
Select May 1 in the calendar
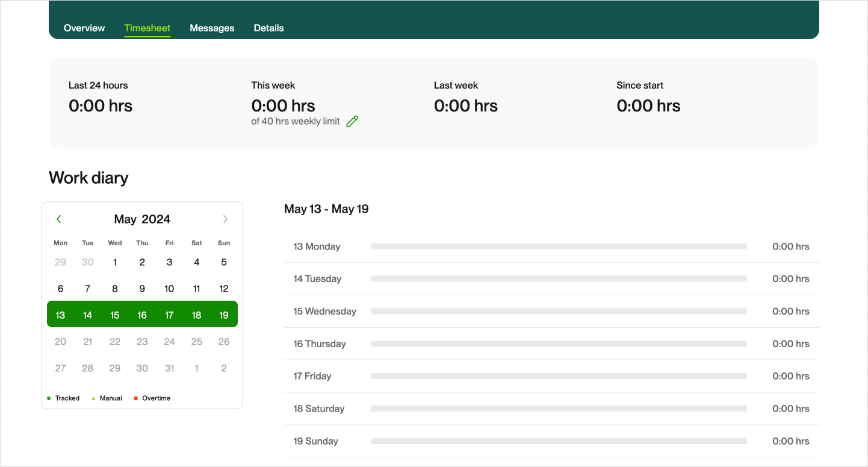(x=115, y=262)
